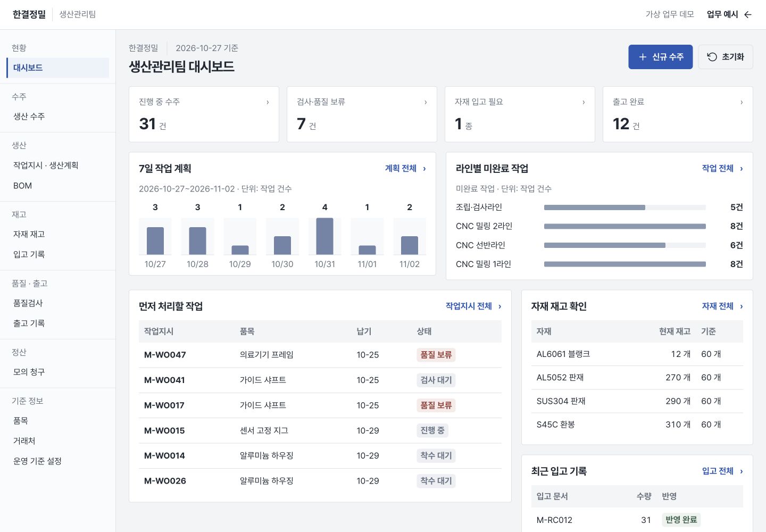Open 계획 전체 link
Screen dimensions: 766x532
[x=405, y=169]
